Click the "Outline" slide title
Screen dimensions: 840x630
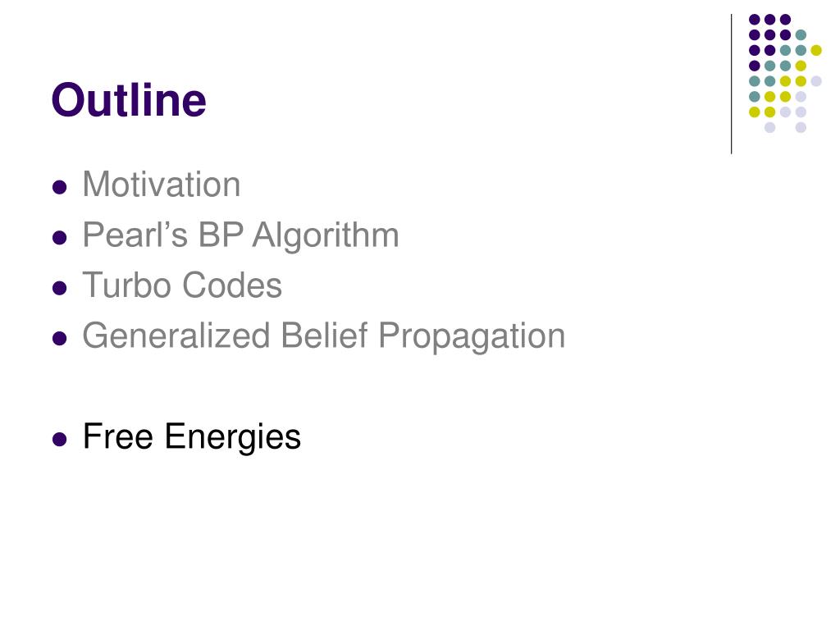129,99
